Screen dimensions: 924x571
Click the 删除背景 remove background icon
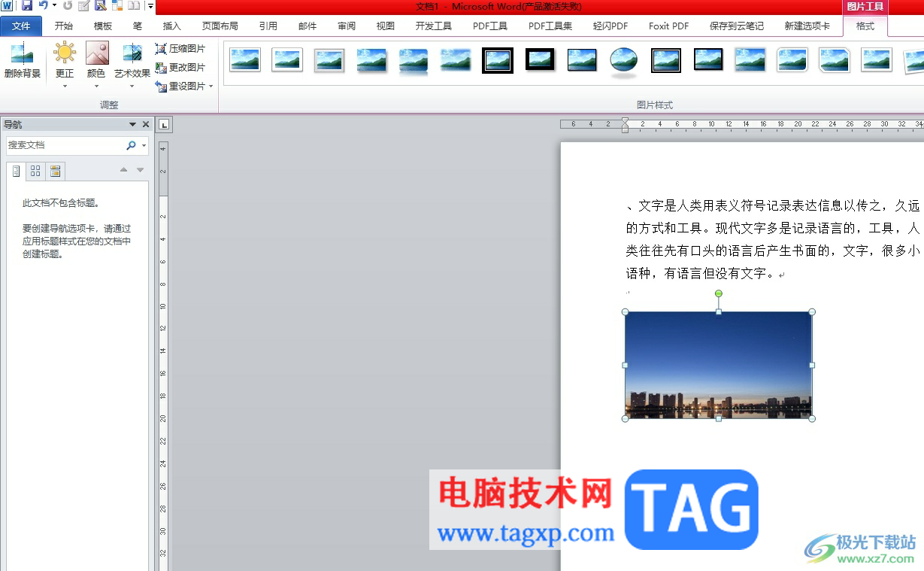(23, 61)
